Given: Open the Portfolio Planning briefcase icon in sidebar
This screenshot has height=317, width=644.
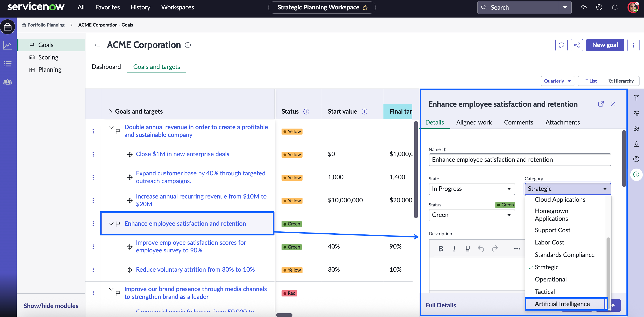Looking at the screenshot, I should [x=7, y=27].
